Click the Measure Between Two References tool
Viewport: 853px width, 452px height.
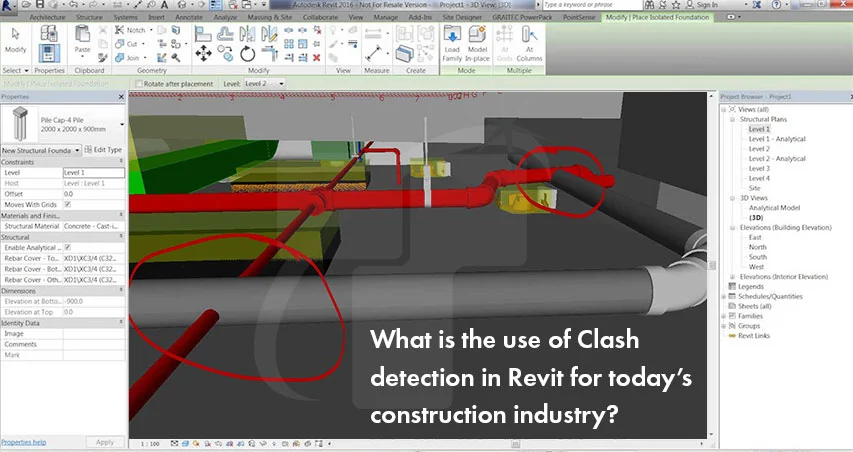[x=373, y=53]
